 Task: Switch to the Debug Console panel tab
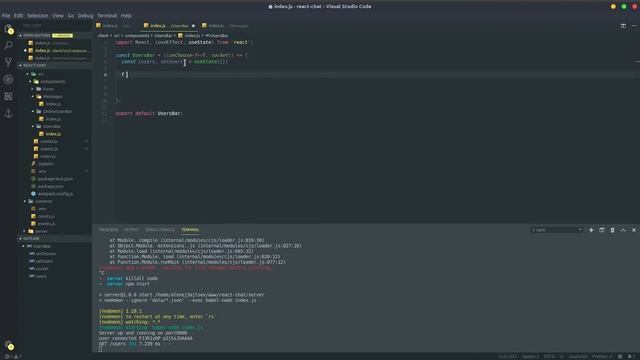coord(160,230)
